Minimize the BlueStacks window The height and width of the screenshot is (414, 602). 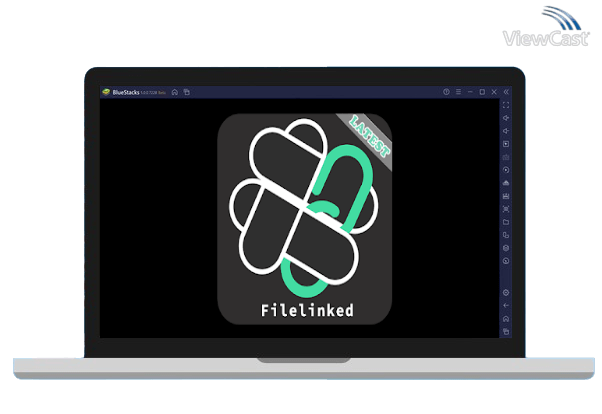coord(470,92)
